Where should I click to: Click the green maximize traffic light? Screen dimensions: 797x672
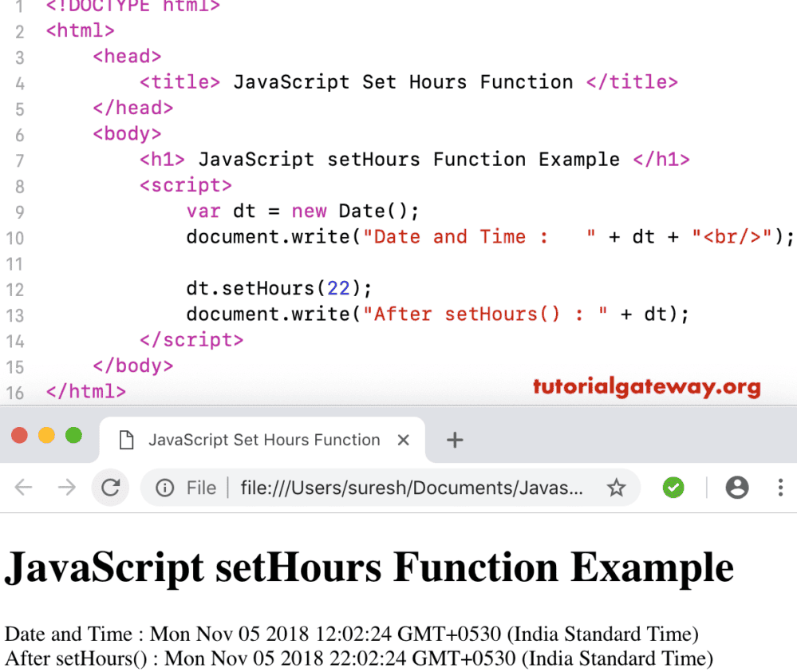point(73,435)
